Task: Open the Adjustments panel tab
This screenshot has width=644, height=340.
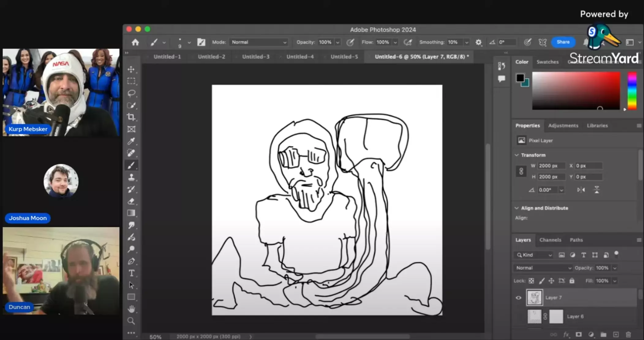Action: (x=563, y=126)
